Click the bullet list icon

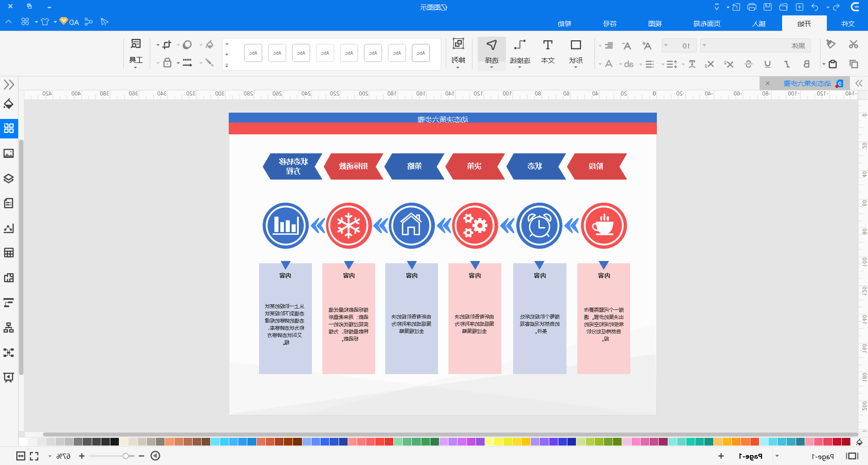(x=650, y=64)
